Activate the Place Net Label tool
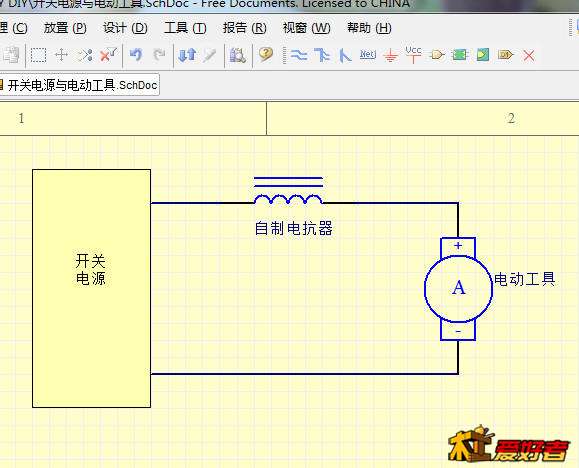 (368, 55)
